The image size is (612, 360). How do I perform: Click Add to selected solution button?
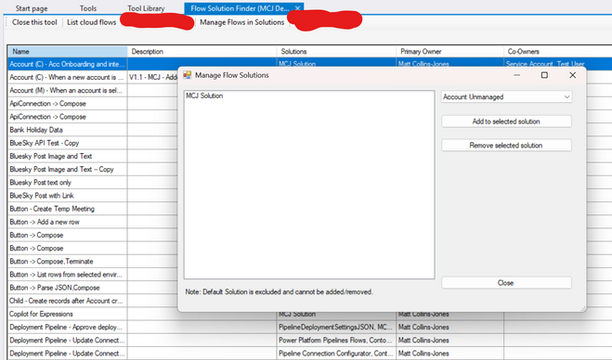(506, 121)
